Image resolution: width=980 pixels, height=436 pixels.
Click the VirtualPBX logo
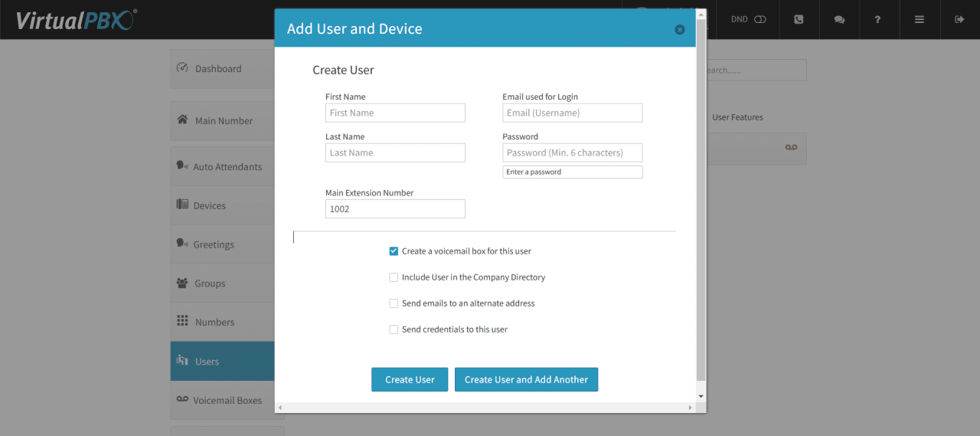pos(75,20)
